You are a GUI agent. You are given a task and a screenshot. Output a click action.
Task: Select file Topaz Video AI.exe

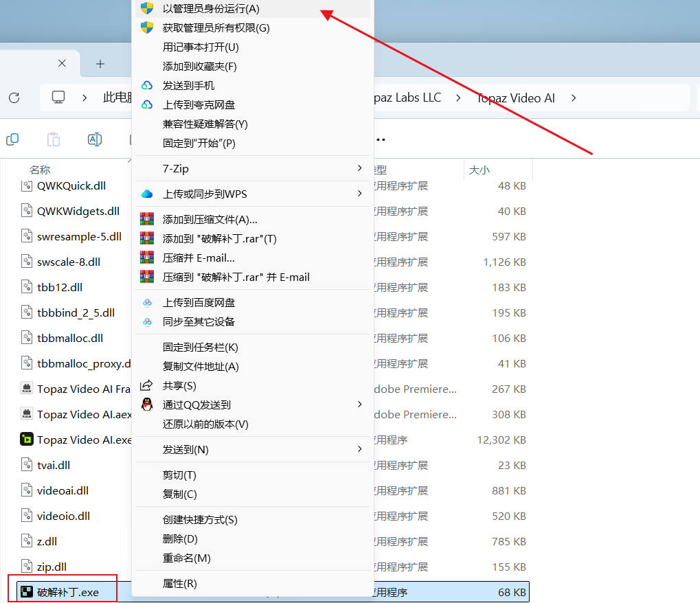tap(84, 440)
